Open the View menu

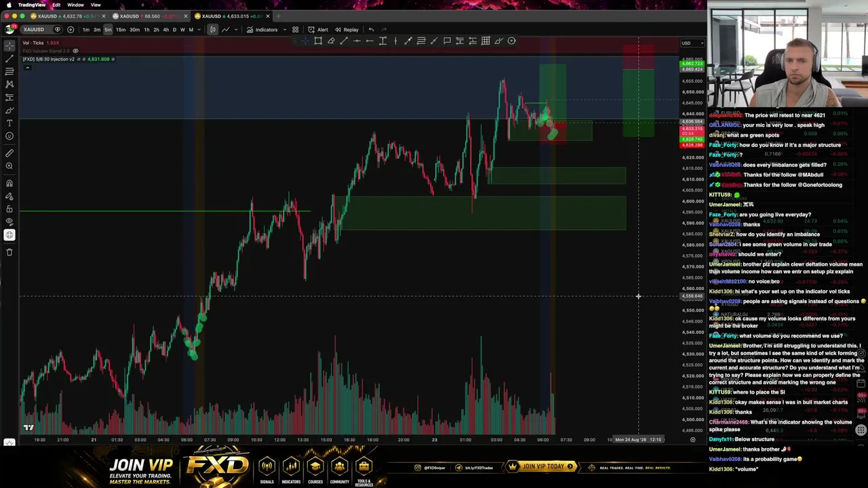(96, 5)
